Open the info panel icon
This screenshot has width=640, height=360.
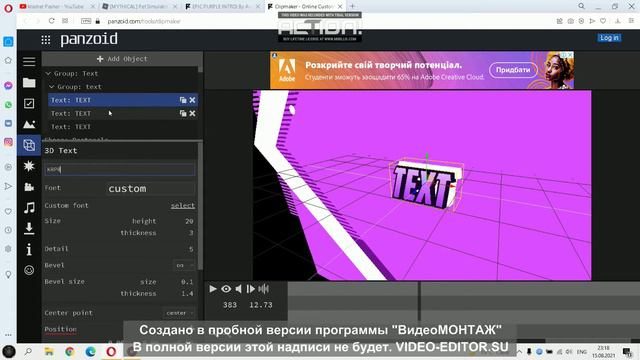click(x=29, y=249)
